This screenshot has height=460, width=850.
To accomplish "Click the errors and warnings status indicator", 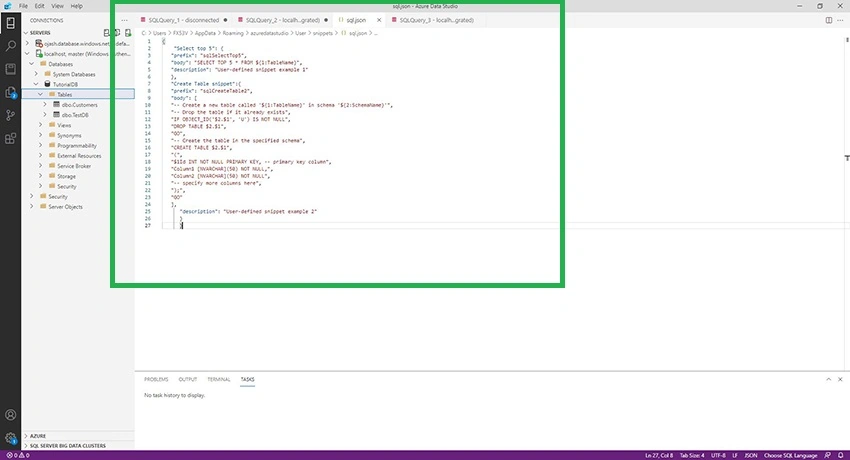I will pyautogui.click(x=18, y=456).
